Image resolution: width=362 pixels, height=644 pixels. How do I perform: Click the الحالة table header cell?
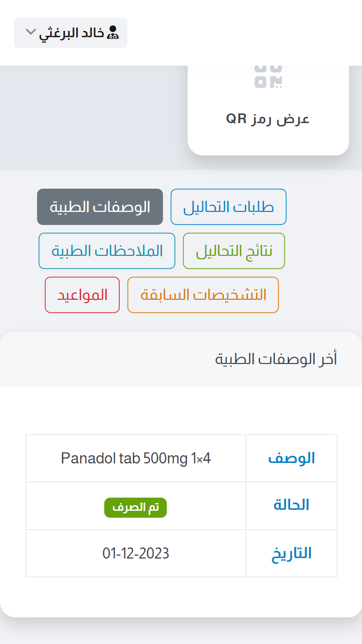pyautogui.click(x=292, y=505)
